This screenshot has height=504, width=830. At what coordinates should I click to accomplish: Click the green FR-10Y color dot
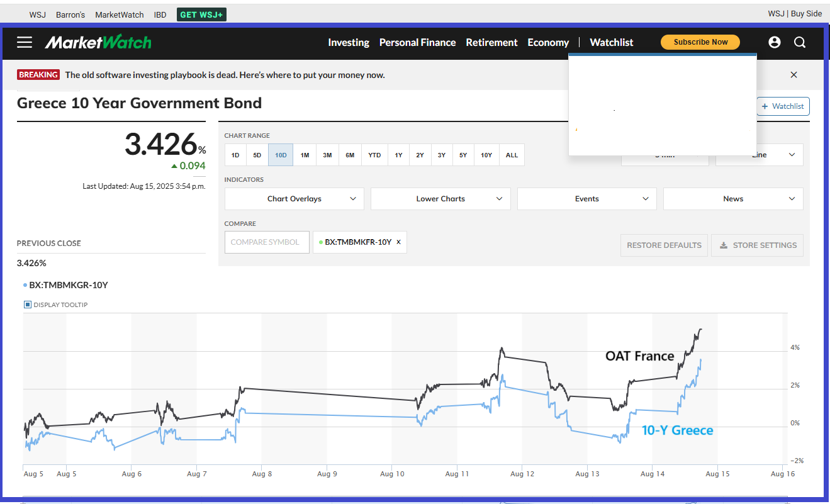pos(321,242)
